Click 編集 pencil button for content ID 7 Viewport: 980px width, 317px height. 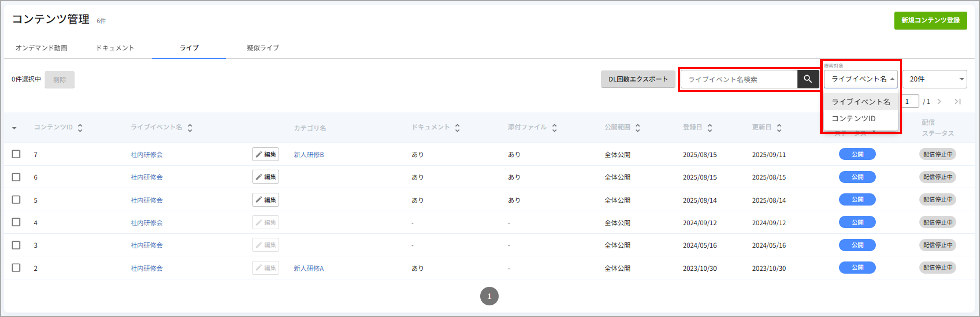click(266, 154)
